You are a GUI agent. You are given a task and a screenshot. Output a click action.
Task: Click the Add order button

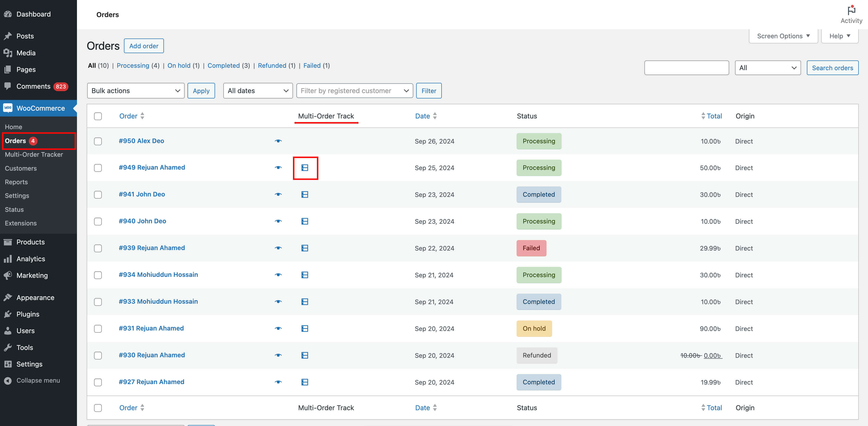143,46
